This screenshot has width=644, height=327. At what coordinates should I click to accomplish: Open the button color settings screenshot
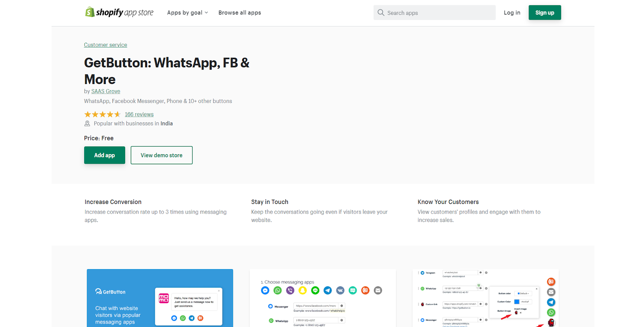[x=486, y=298]
